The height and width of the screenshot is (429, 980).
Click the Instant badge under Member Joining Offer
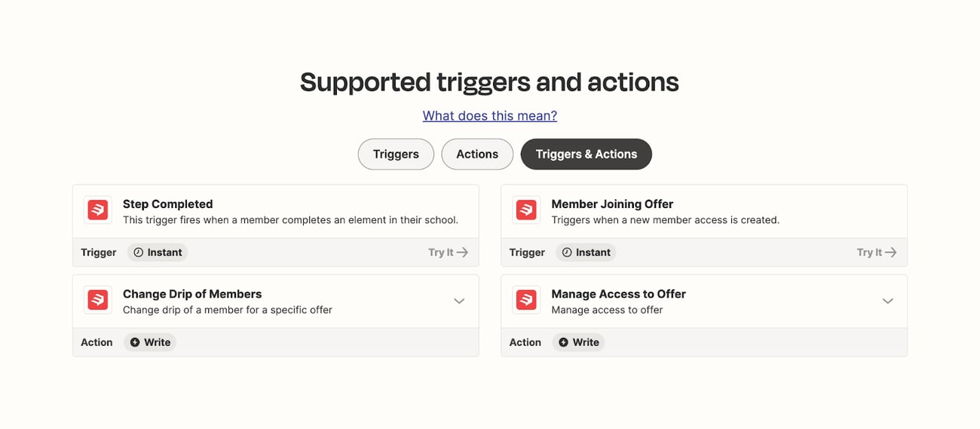(586, 253)
